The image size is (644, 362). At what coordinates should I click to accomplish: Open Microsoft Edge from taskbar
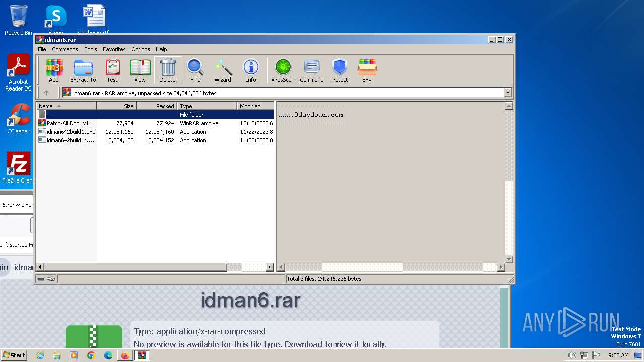(x=108, y=355)
